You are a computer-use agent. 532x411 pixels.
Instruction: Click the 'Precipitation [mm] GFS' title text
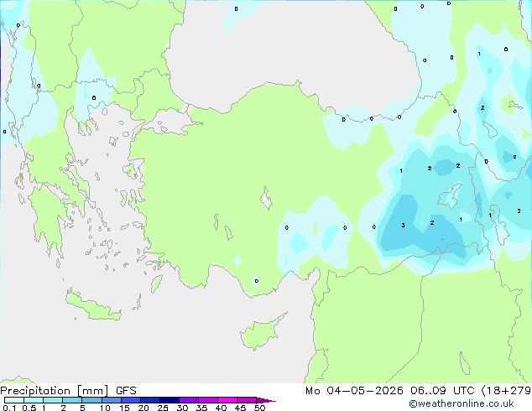tap(68, 391)
